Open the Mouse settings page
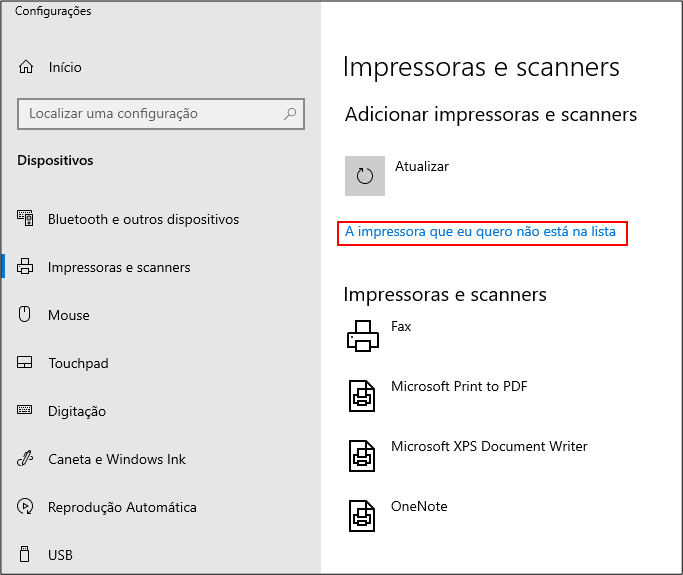This screenshot has height=575, width=683. [69, 315]
